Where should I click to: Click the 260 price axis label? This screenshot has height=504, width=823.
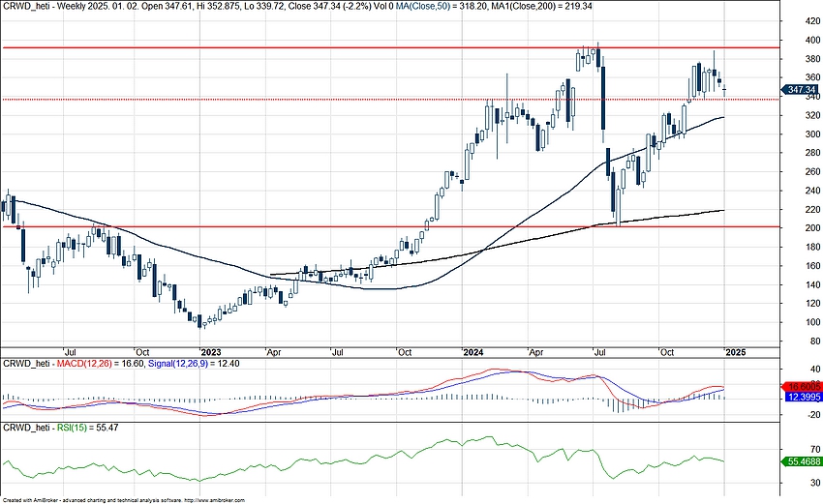point(812,171)
